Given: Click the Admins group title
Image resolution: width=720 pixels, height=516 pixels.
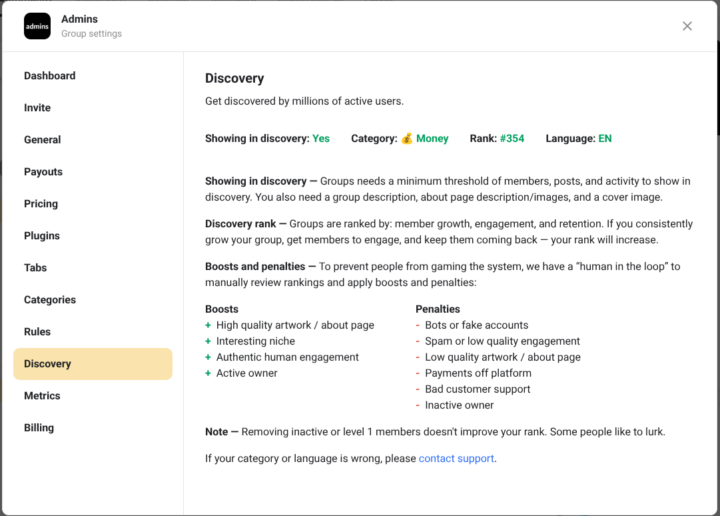Looking at the screenshot, I should 79,19.
